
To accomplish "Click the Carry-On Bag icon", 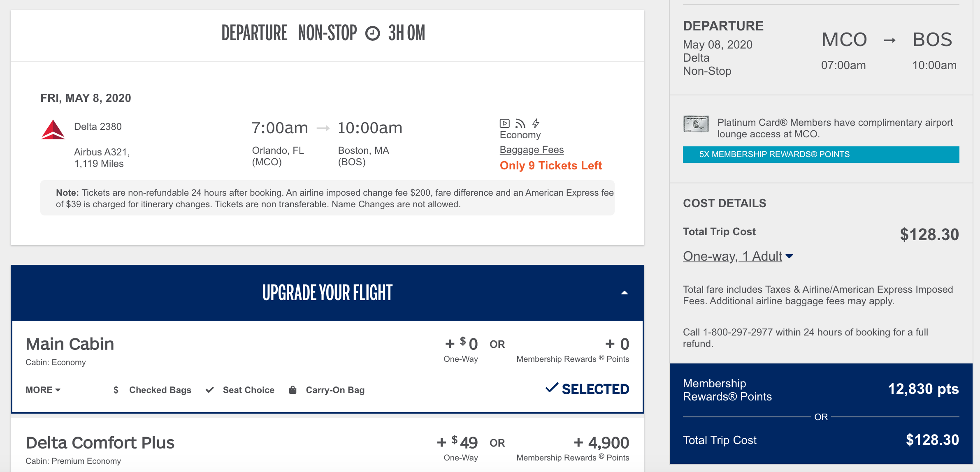I will click(293, 390).
